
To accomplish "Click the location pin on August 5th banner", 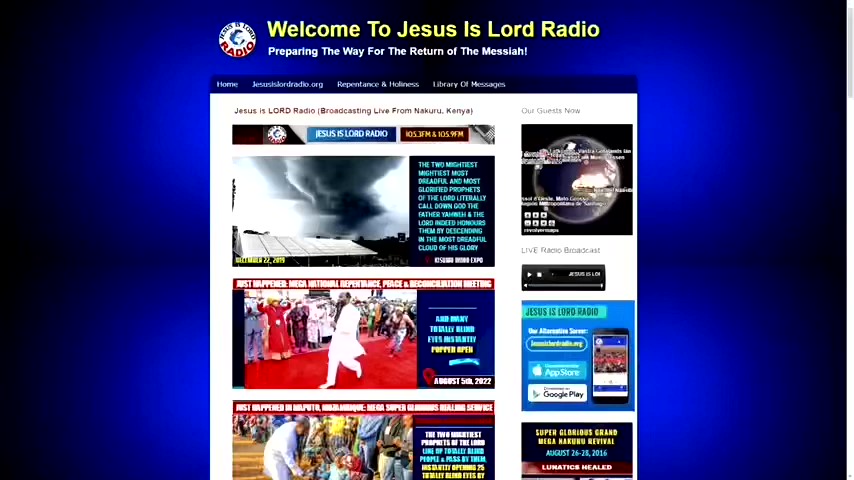I will (x=428, y=376).
